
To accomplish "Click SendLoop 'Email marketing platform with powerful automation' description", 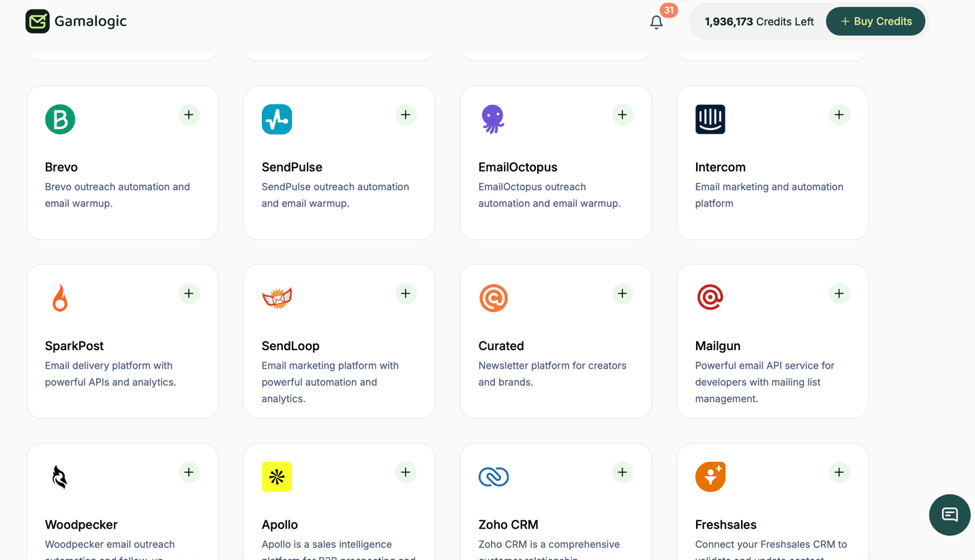I will (330, 382).
